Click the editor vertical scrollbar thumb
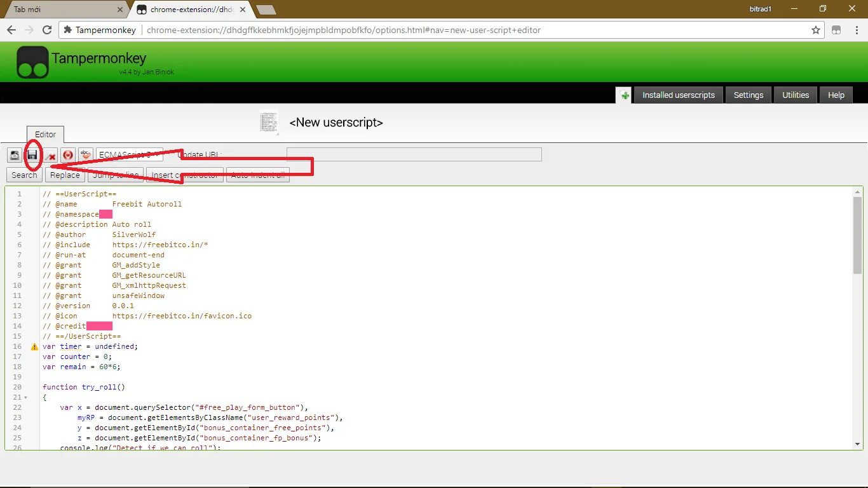 [857, 235]
